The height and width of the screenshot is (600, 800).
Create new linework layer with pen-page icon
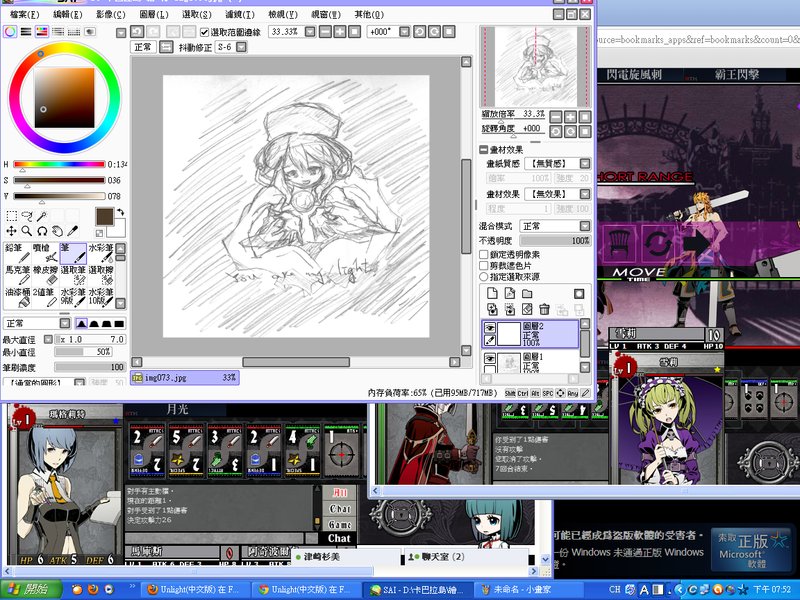tap(509, 293)
